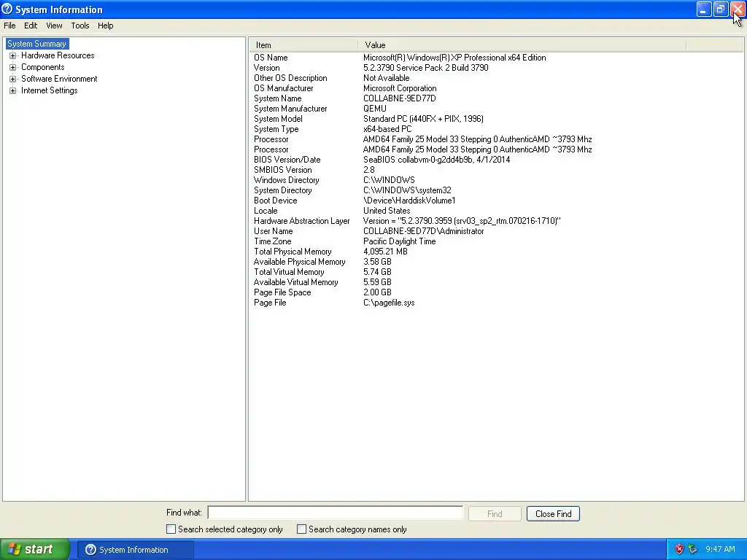Open the File menu
This screenshot has height=560, width=747.
pyautogui.click(x=9, y=26)
